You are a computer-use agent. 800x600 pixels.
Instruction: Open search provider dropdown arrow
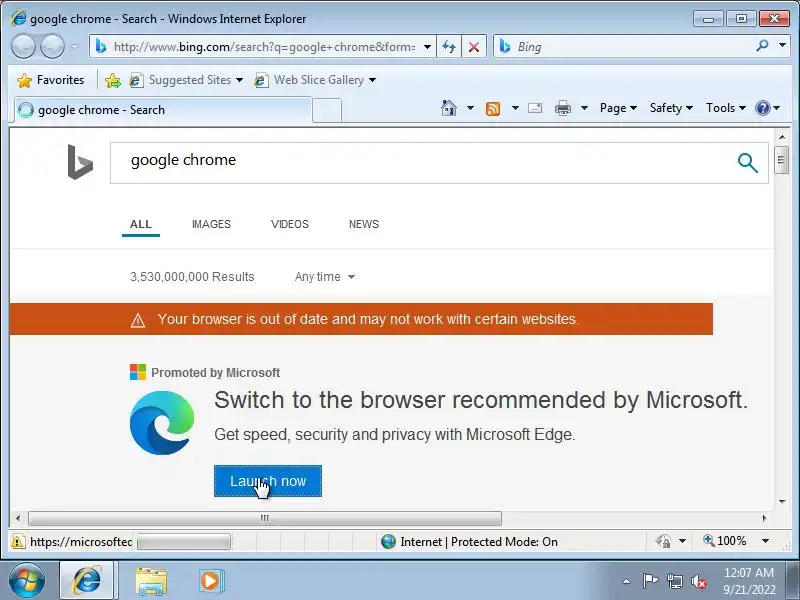coord(782,45)
